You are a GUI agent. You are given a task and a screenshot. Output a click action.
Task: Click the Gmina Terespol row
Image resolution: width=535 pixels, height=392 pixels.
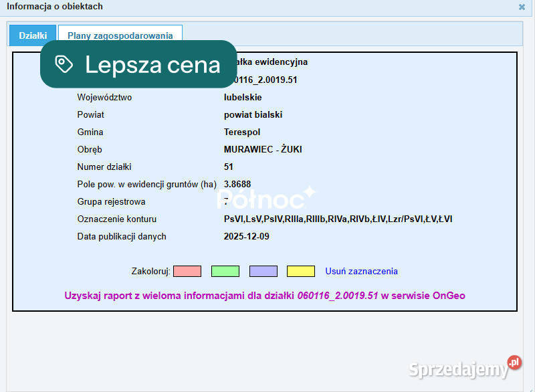(x=239, y=132)
